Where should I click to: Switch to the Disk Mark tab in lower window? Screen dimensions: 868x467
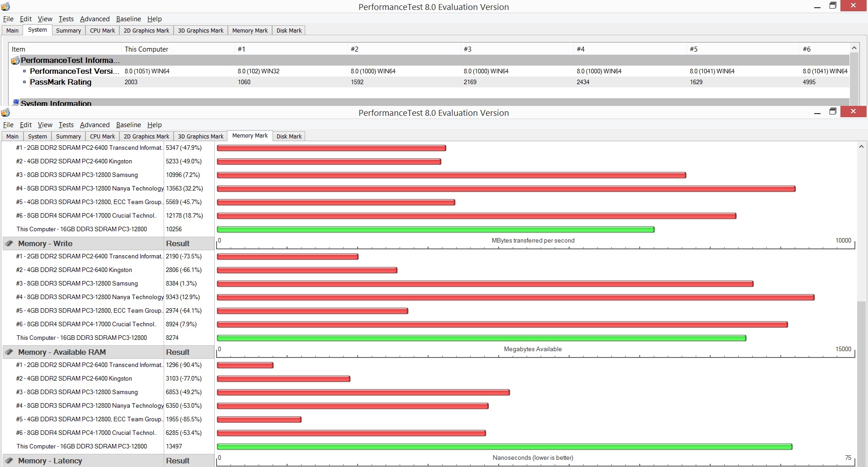pyautogui.click(x=289, y=136)
